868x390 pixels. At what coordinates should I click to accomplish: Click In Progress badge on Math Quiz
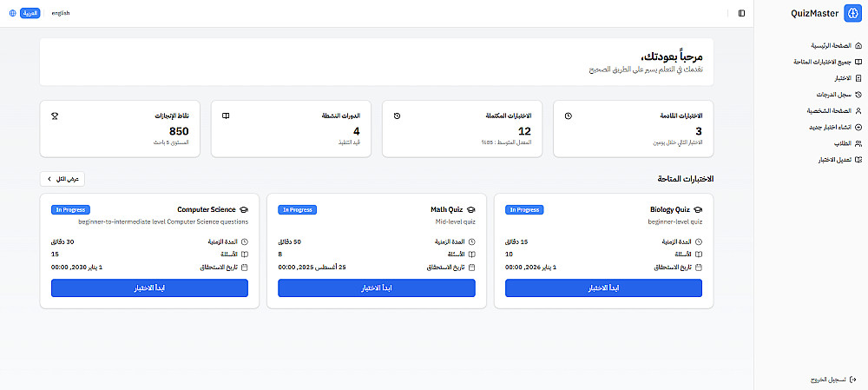pyautogui.click(x=297, y=209)
